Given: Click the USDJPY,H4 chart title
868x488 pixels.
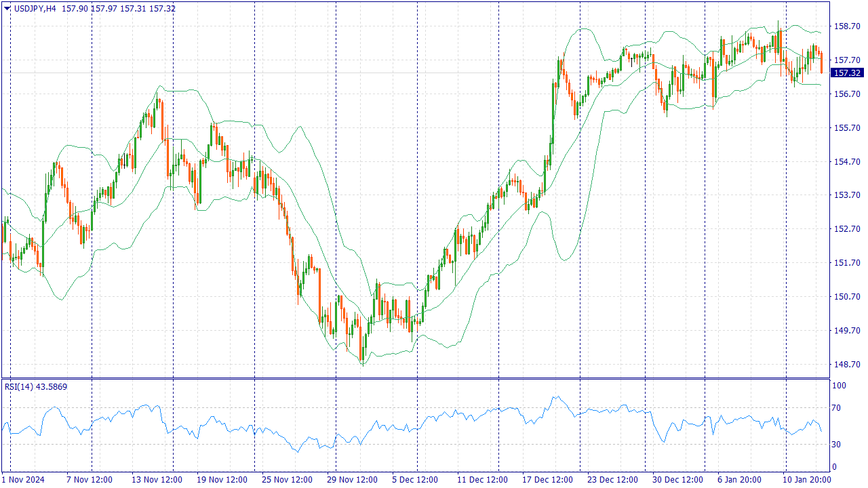Looking at the screenshot, I should pos(35,8).
